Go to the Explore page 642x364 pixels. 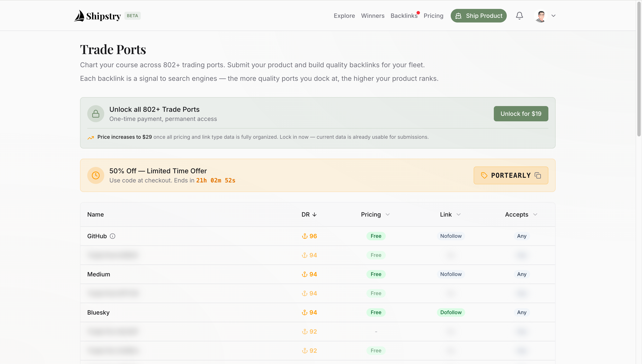(344, 16)
